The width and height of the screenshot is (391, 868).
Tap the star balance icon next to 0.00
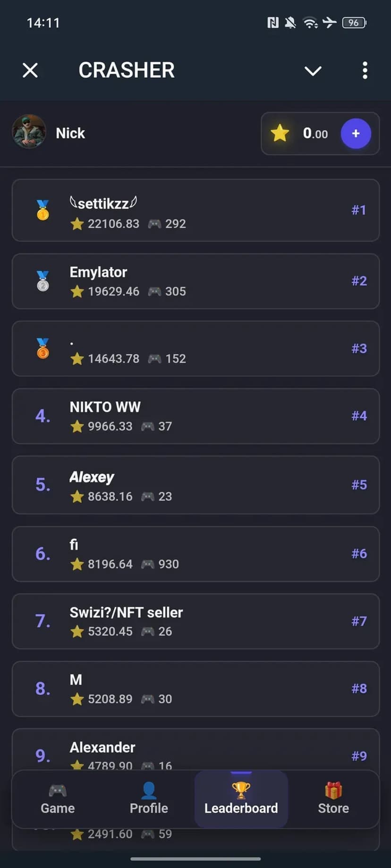click(x=280, y=134)
